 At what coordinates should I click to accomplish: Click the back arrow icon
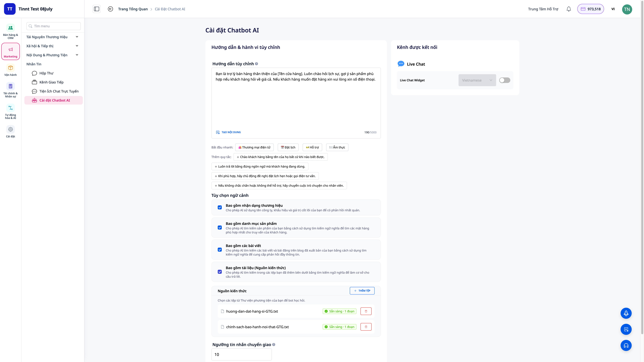(x=110, y=9)
